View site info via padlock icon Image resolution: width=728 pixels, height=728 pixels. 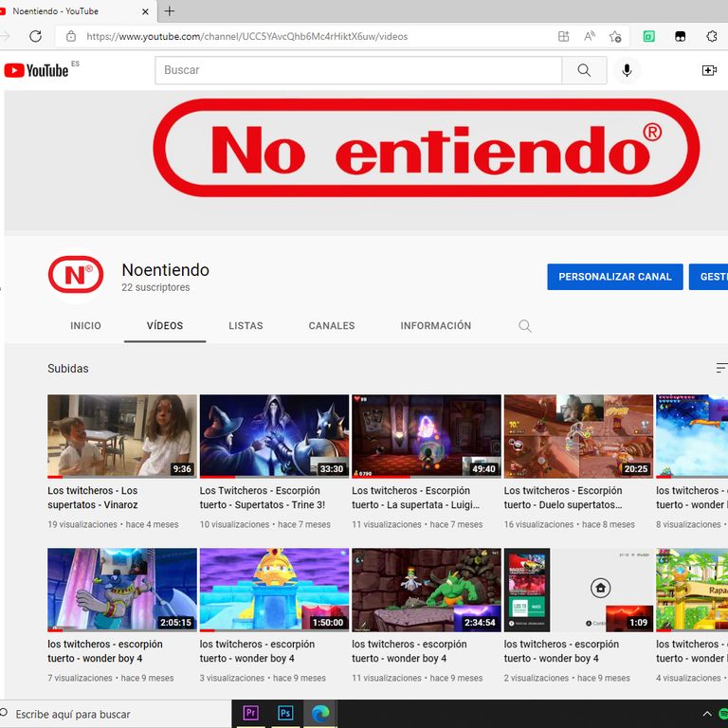click(70, 36)
